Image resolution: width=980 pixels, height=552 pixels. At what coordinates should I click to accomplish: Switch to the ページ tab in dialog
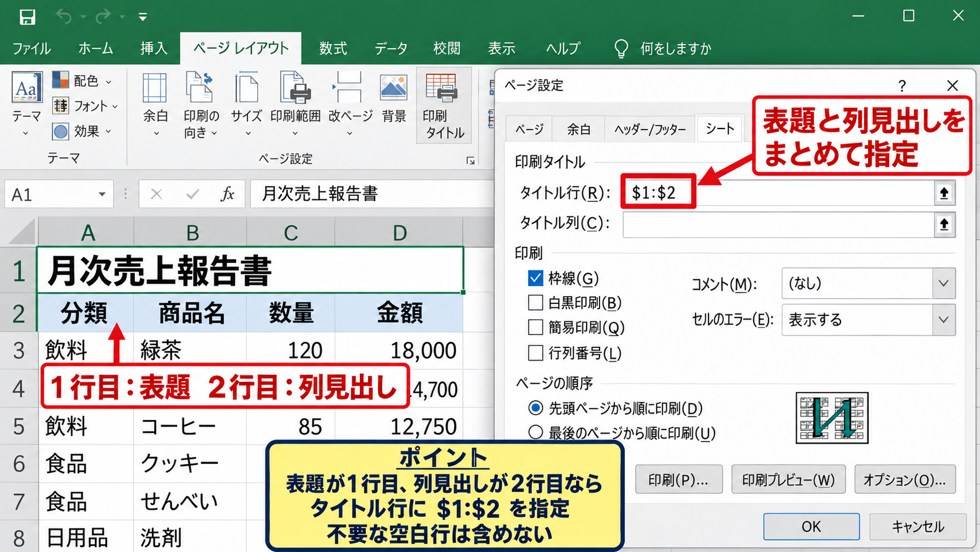click(x=529, y=129)
